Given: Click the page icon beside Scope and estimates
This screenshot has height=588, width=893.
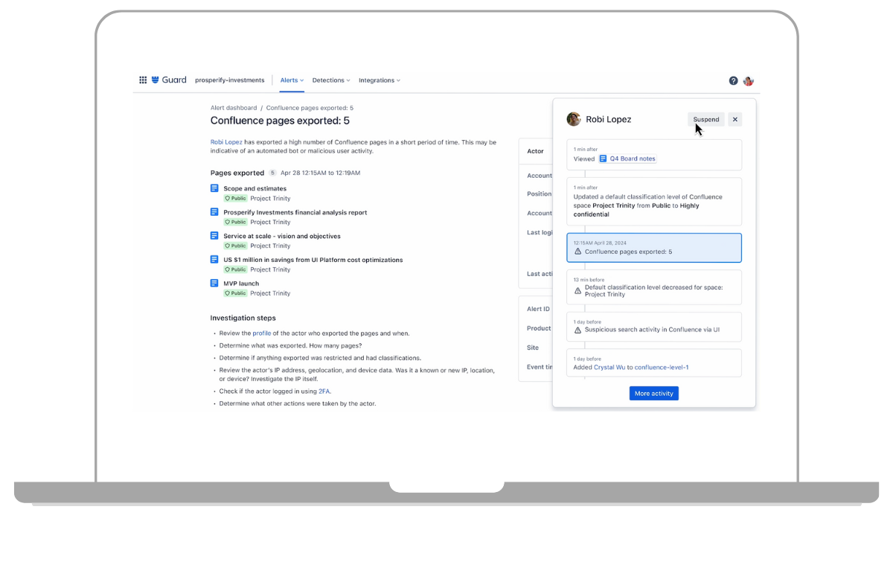Looking at the screenshot, I should click(x=215, y=188).
